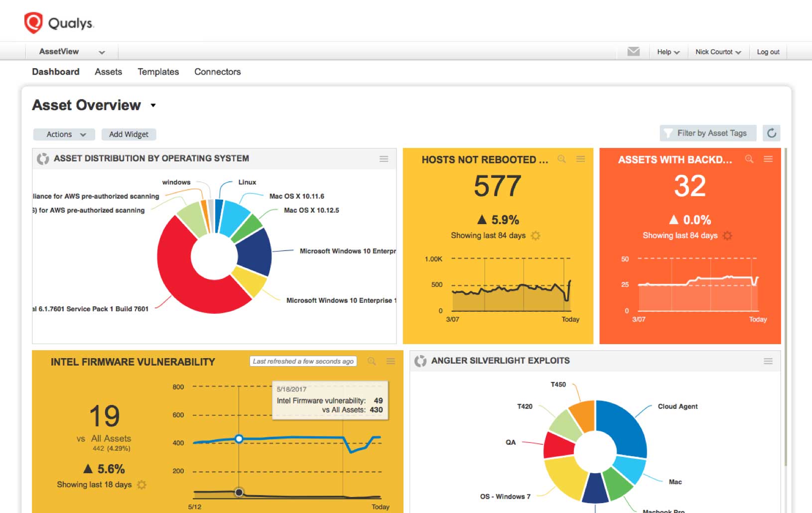This screenshot has height=513, width=812.
Task: Click the Mac OS X 10.11.6 label
Action: (297, 196)
